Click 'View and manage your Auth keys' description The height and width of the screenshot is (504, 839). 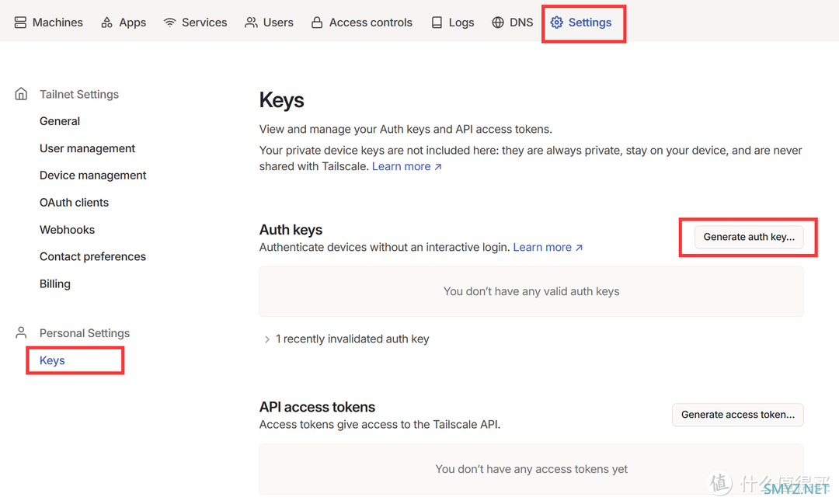click(406, 129)
